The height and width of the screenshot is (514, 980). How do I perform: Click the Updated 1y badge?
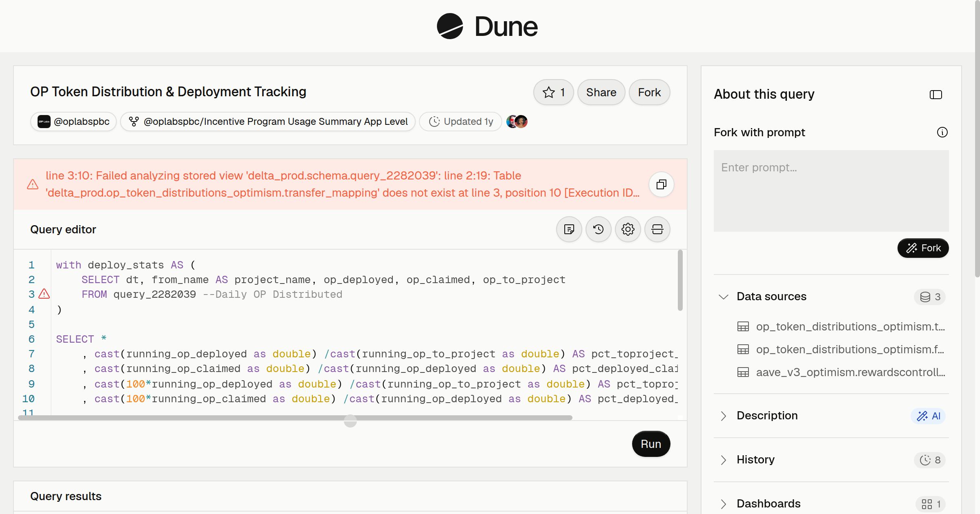pyautogui.click(x=461, y=122)
